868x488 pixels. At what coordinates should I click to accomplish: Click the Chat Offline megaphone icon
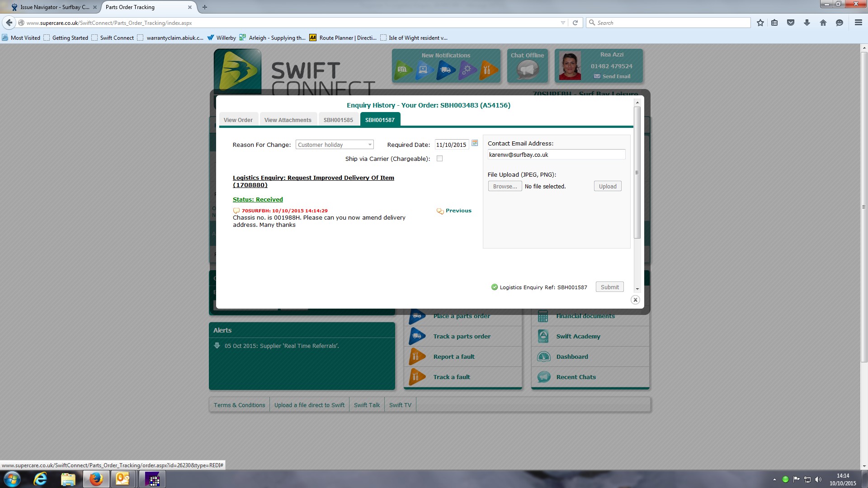pyautogui.click(x=527, y=70)
